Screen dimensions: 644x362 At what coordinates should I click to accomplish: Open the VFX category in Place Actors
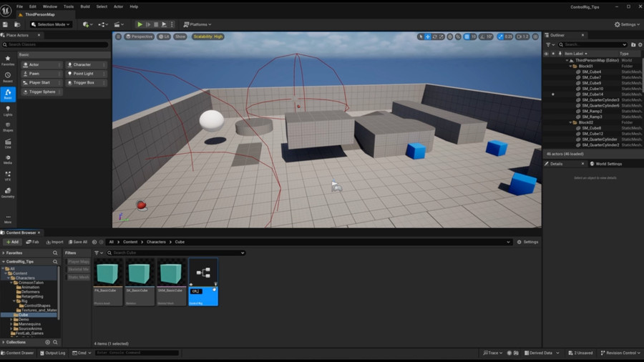(8, 176)
